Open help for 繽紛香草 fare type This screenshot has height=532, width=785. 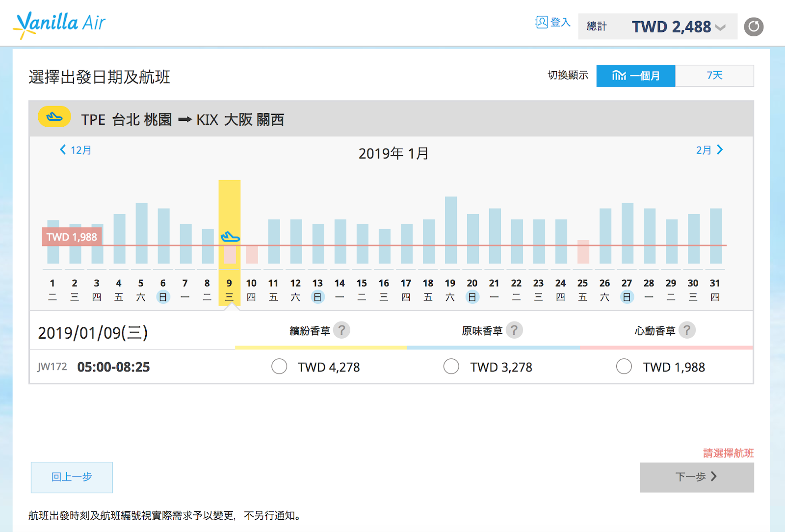pos(342,330)
